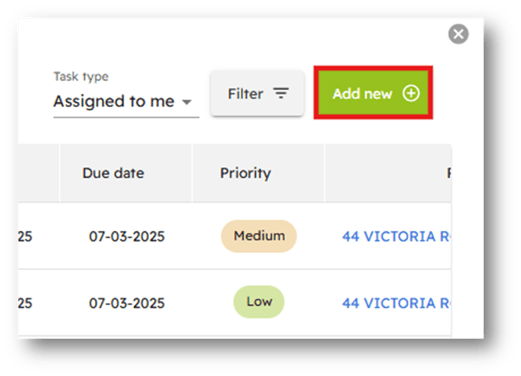Close the panel with the X icon
Viewport: 521px width, 376px height.
(x=458, y=34)
